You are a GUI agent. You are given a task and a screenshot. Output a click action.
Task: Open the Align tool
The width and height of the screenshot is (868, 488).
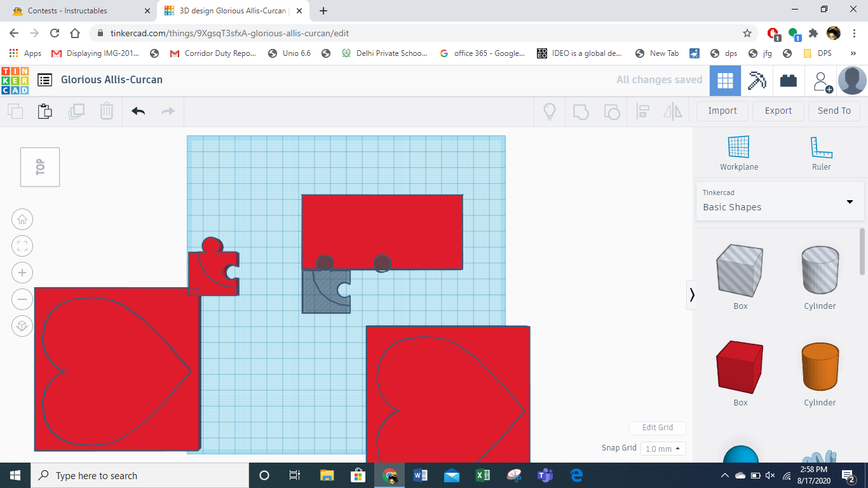click(642, 112)
